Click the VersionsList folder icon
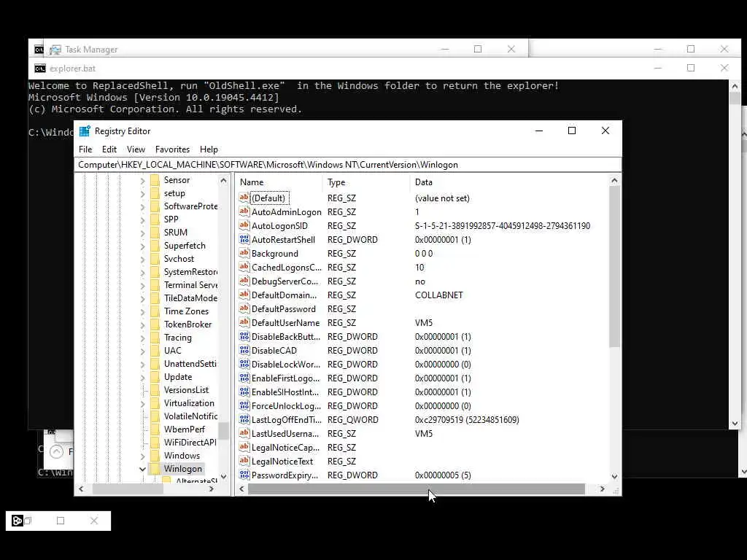747x560 pixels. pos(155,390)
